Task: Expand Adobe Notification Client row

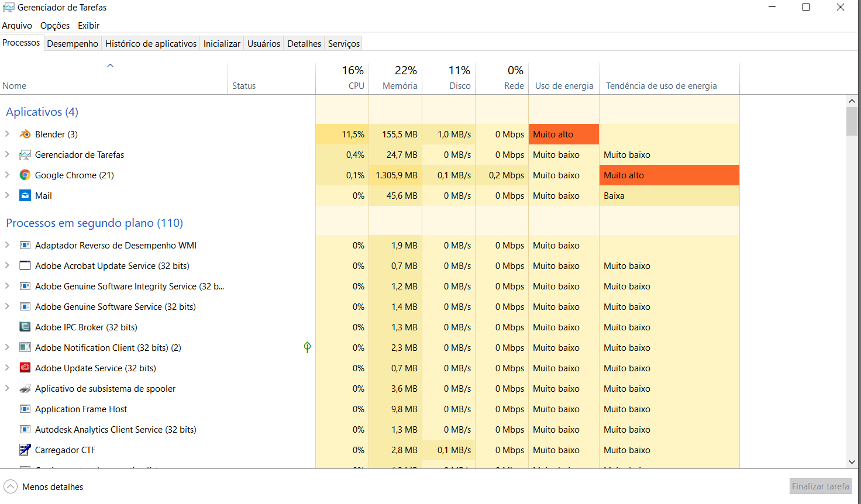Action: point(7,347)
